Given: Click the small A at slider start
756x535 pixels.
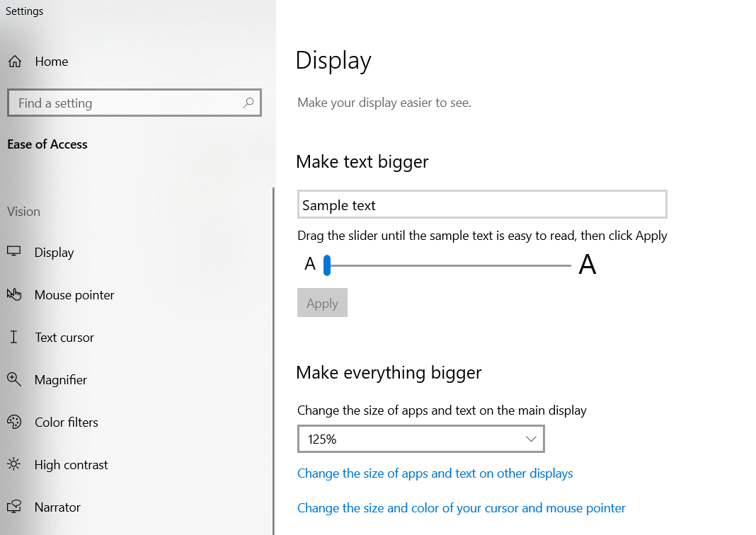Looking at the screenshot, I should point(310,264).
